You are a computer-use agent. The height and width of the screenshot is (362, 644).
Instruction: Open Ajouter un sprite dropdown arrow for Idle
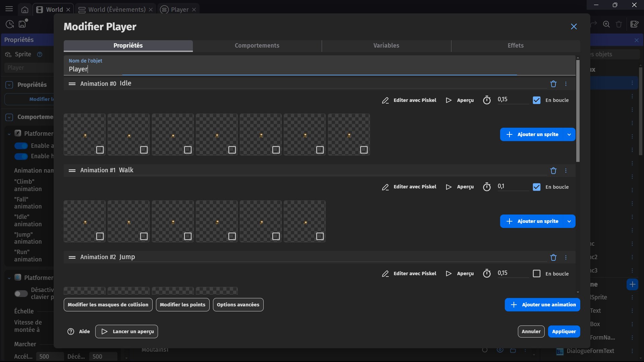pyautogui.click(x=569, y=134)
